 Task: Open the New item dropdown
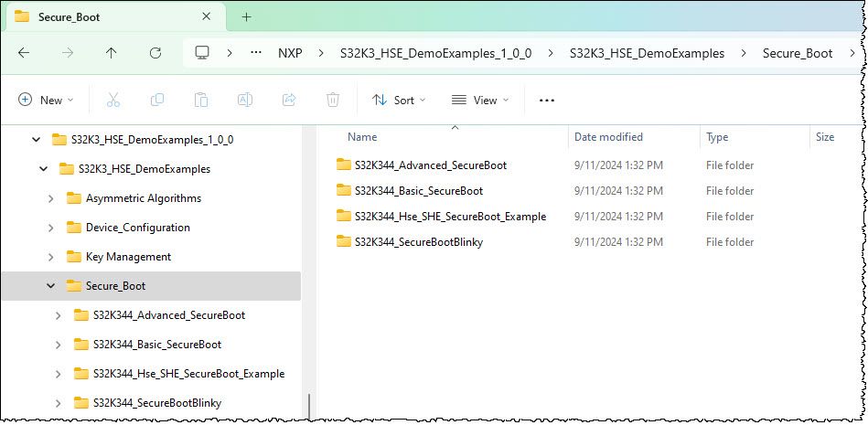coord(46,100)
